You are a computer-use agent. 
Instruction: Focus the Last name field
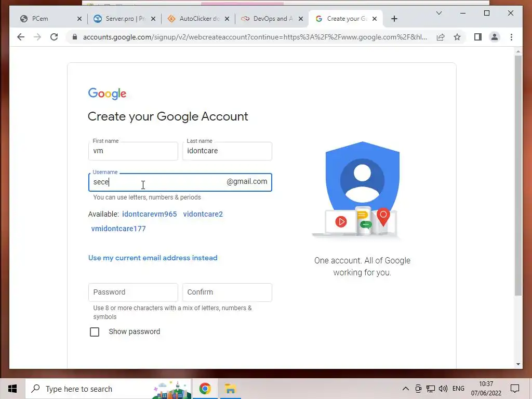point(227,151)
